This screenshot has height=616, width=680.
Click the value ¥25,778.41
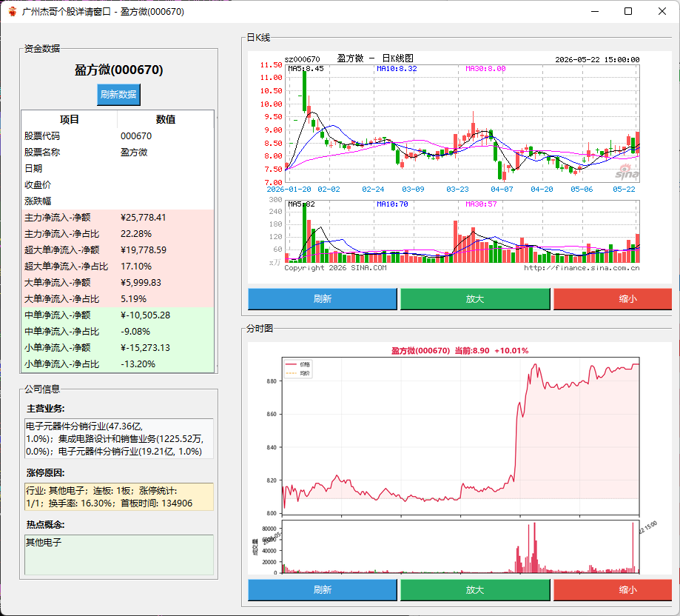(x=143, y=218)
